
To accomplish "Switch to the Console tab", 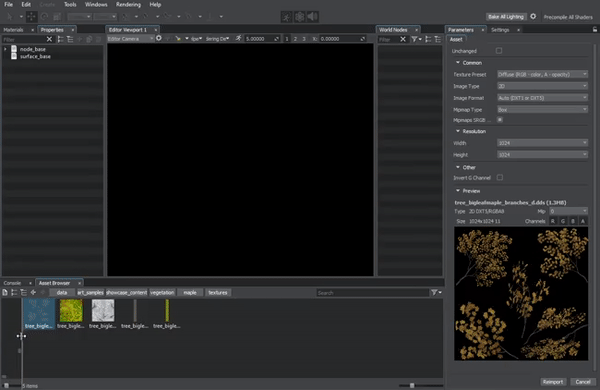I will pyautogui.click(x=12, y=283).
